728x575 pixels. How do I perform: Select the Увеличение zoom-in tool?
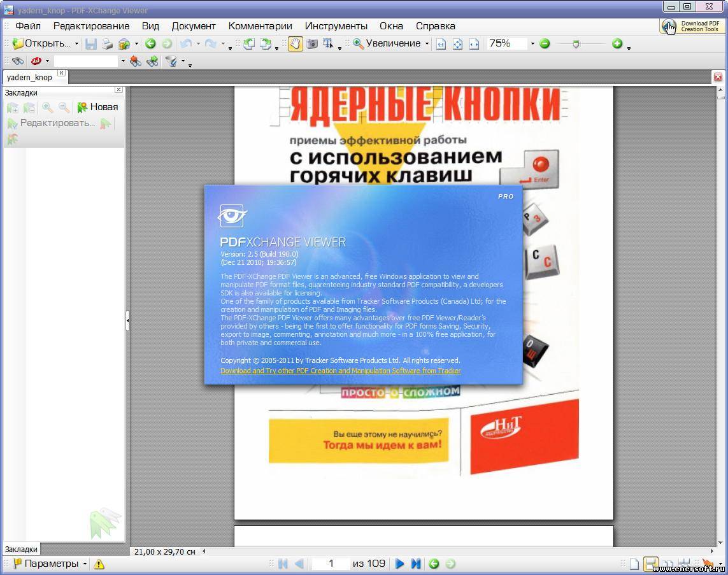tap(386, 44)
